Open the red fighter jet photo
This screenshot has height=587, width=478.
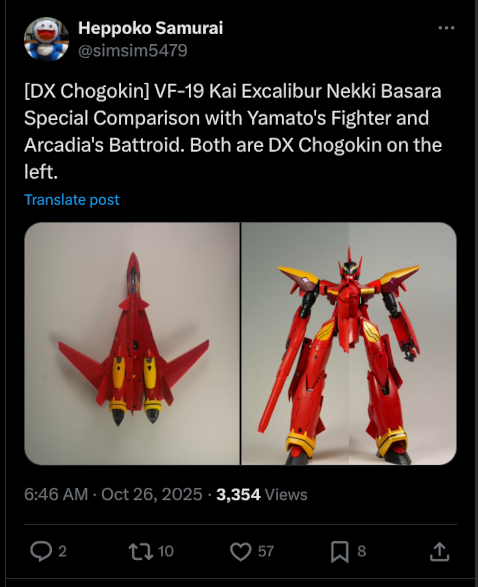click(x=132, y=344)
